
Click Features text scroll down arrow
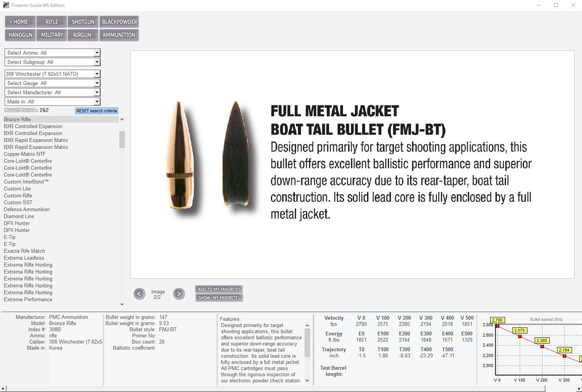point(307,380)
